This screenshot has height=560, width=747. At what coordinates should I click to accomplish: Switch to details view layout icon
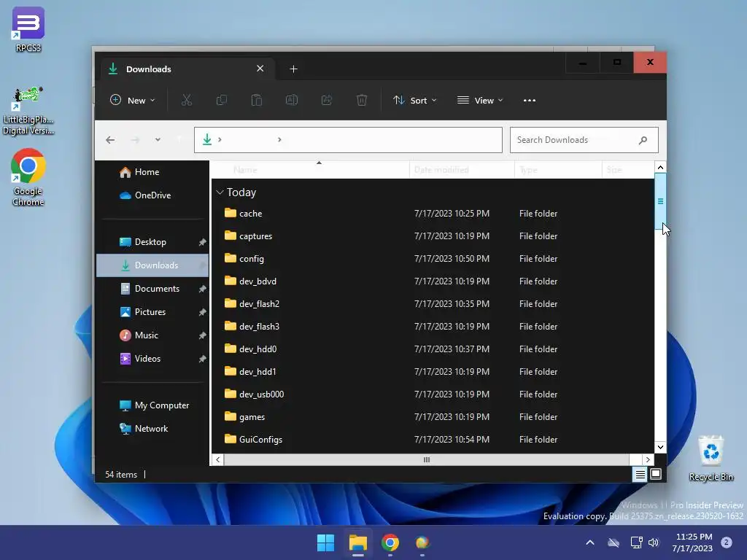coord(640,474)
